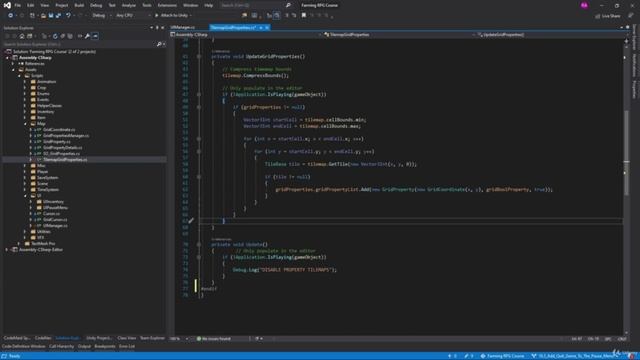Select GridCoordinate.cs in Solution Explorer

pos(59,130)
